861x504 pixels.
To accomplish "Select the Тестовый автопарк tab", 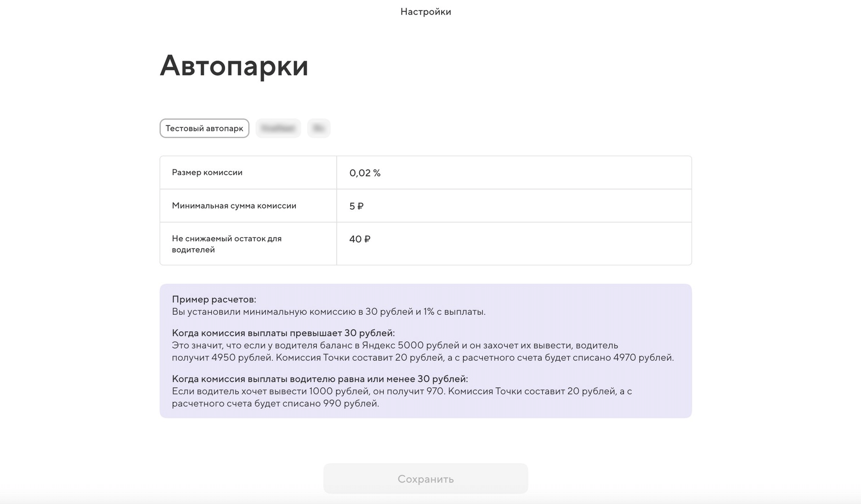I will 204,128.
